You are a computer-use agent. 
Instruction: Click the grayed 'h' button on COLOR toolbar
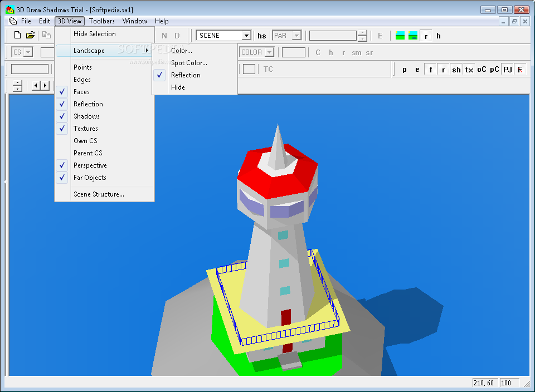pos(330,52)
